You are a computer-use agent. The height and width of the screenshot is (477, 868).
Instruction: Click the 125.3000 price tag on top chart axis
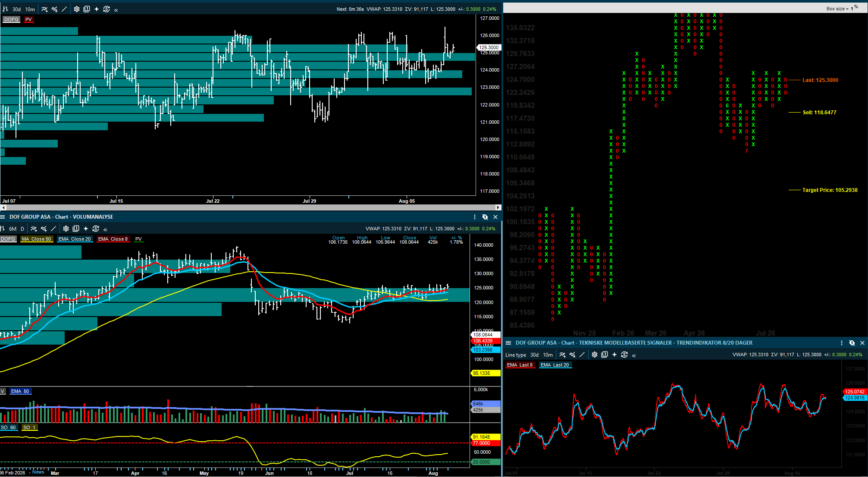tap(489, 47)
